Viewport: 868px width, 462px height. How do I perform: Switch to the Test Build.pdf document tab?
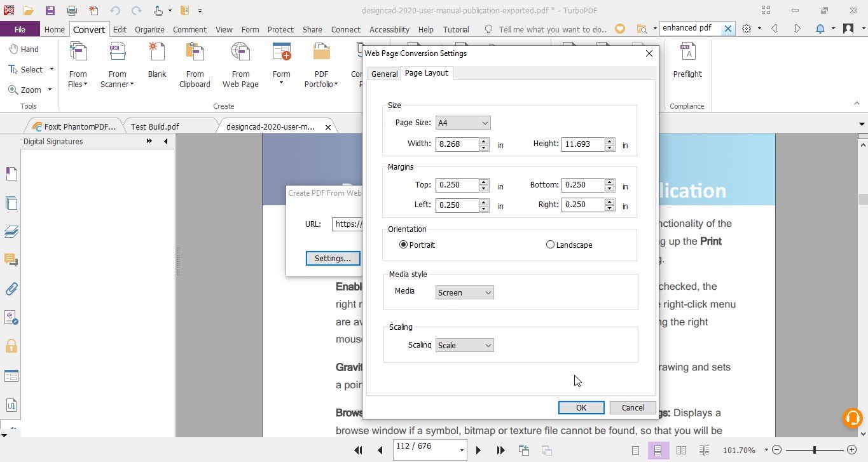155,126
